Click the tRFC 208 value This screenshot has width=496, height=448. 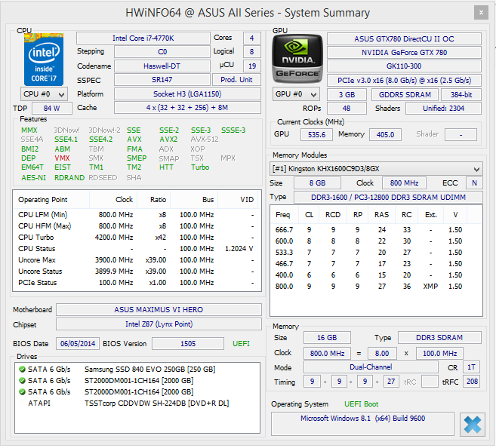pos(472,382)
